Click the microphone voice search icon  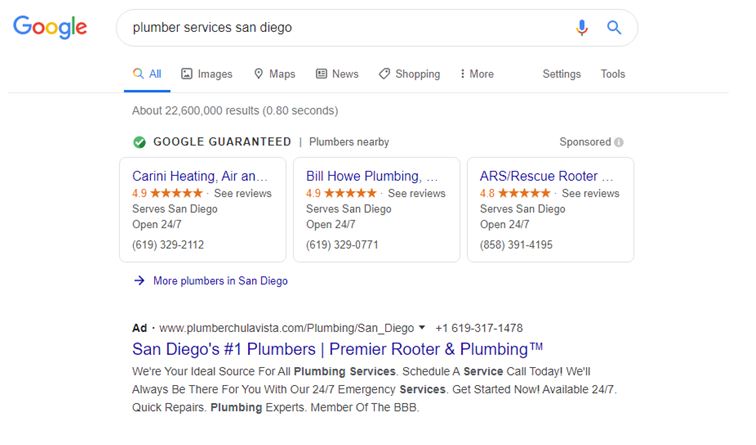coord(582,27)
